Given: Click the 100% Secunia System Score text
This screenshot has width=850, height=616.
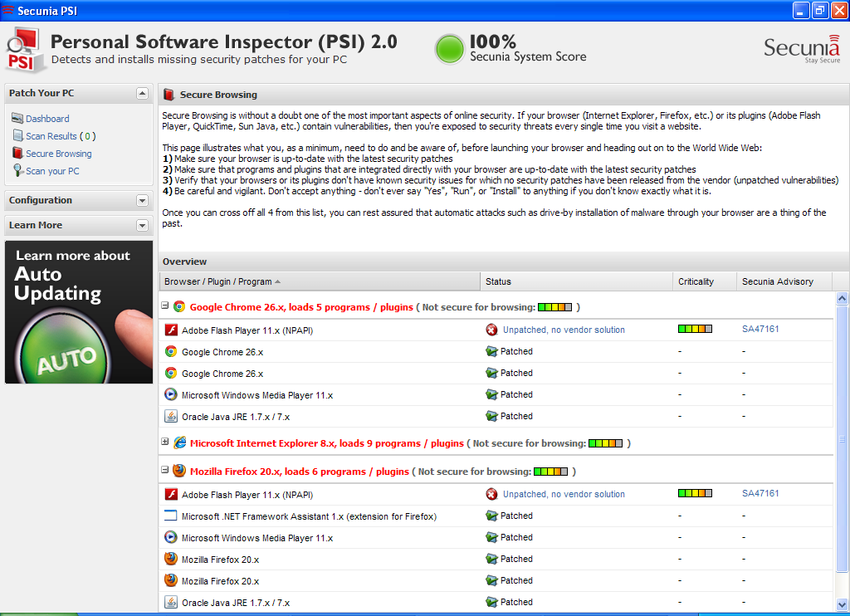Looking at the screenshot, I should [x=527, y=48].
